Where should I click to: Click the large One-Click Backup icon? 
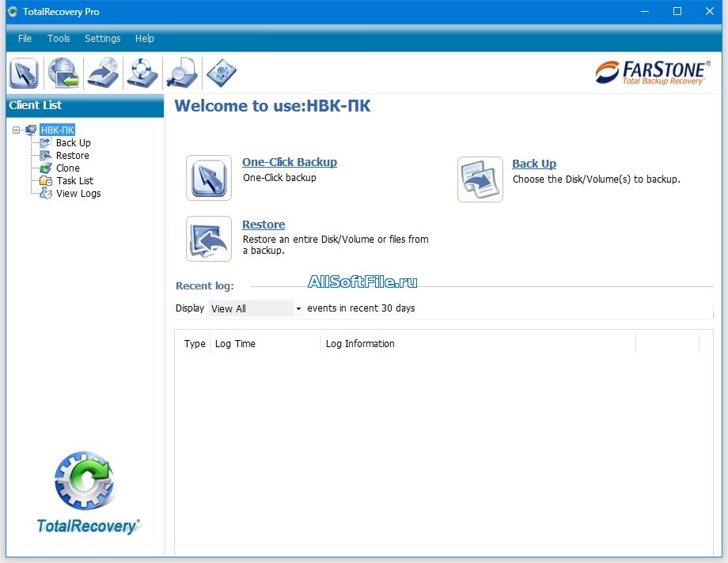coord(209,178)
